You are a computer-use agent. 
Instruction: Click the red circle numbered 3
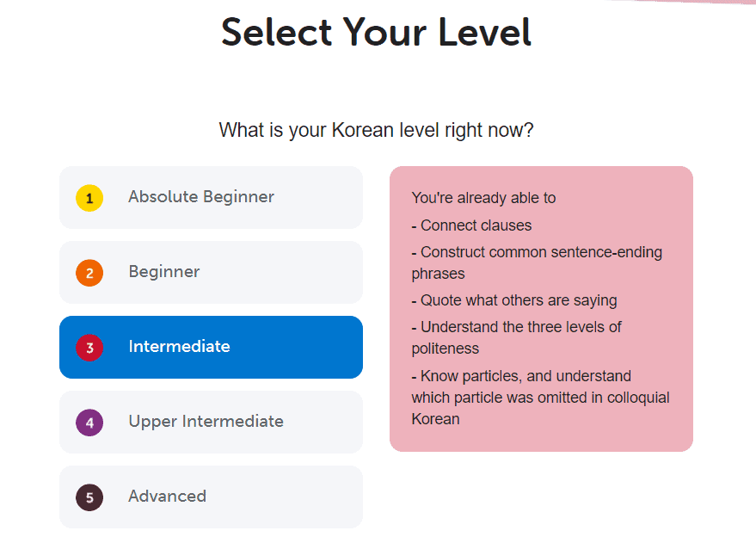89,347
